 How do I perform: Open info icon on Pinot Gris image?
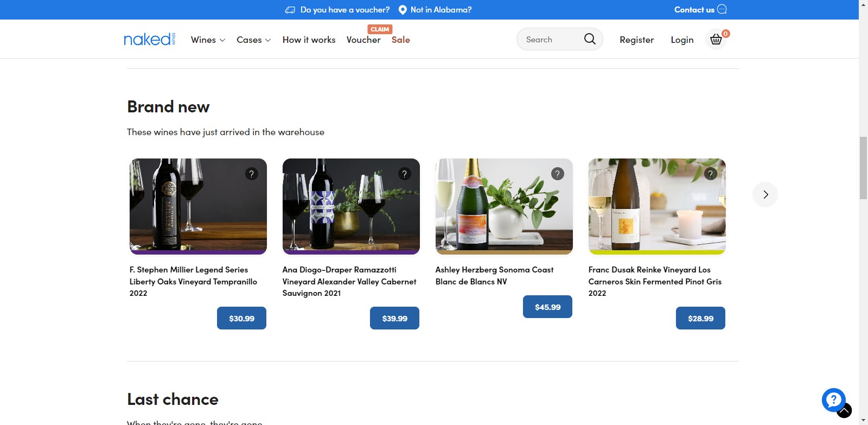710,174
